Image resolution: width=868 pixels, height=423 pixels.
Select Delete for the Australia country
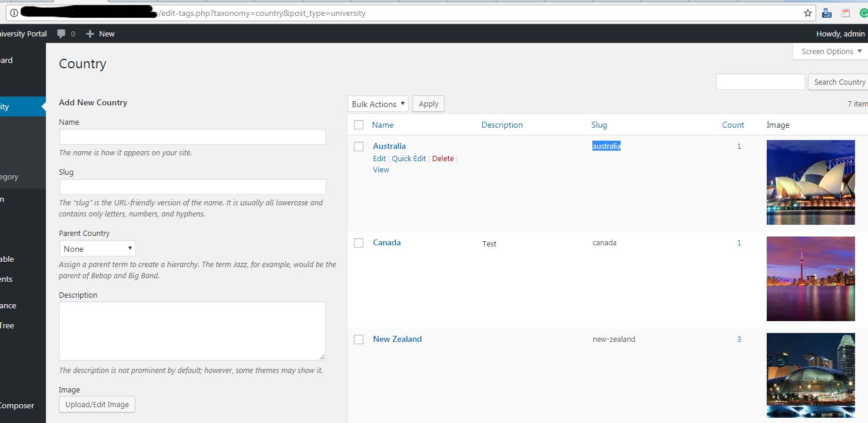443,158
